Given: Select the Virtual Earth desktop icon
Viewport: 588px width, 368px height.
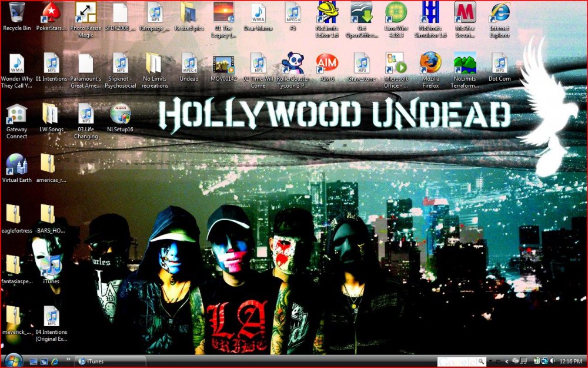Looking at the screenshot, I should 16,165.
